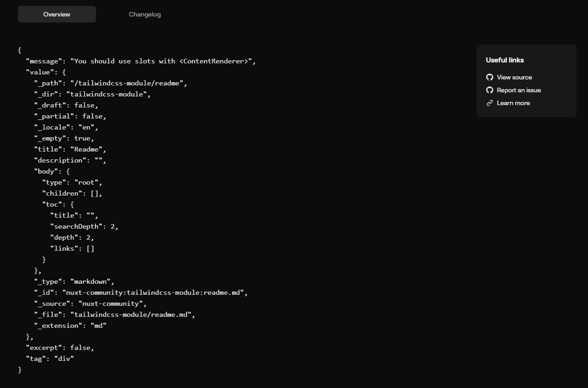The height and width of the screenshot is (388, 588).
Task: Click the "type": "root" line
Action: click(72, 182)
